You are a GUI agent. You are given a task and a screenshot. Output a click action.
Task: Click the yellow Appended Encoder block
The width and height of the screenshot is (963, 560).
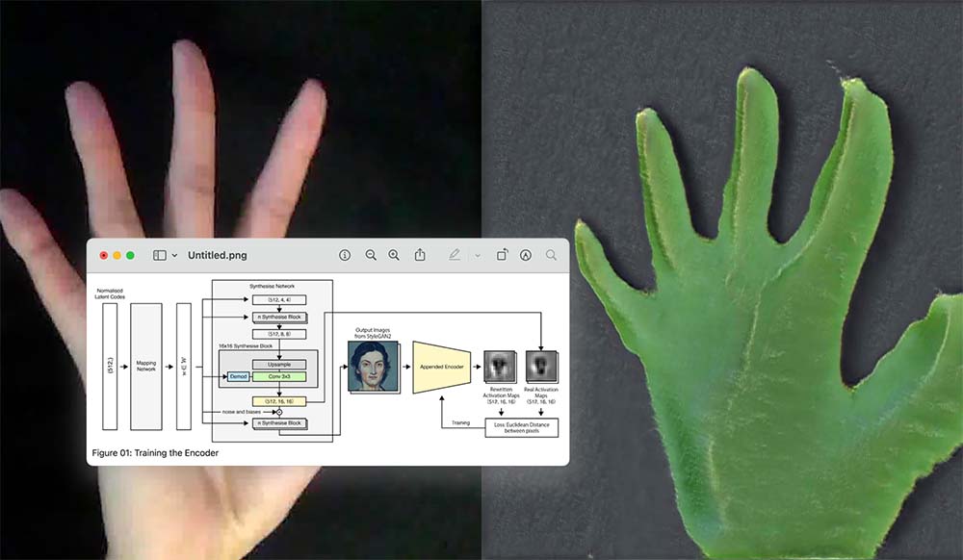click(441, 367)
